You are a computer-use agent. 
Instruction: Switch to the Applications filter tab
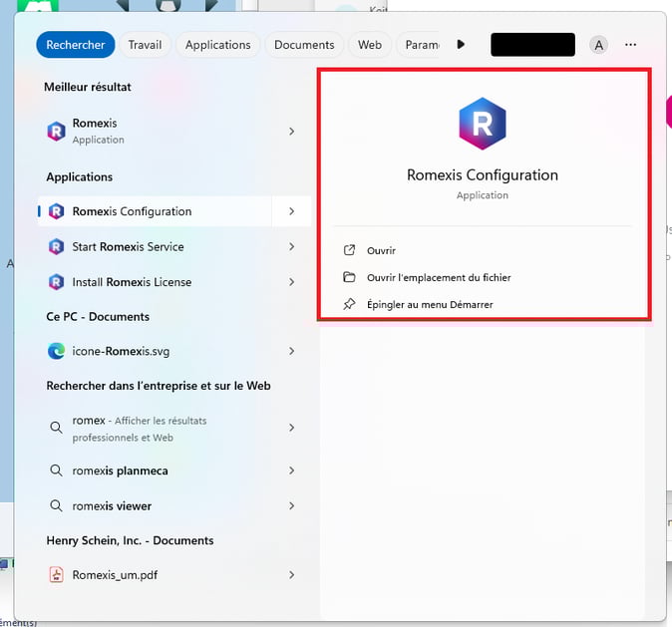[x=217, y=45]
